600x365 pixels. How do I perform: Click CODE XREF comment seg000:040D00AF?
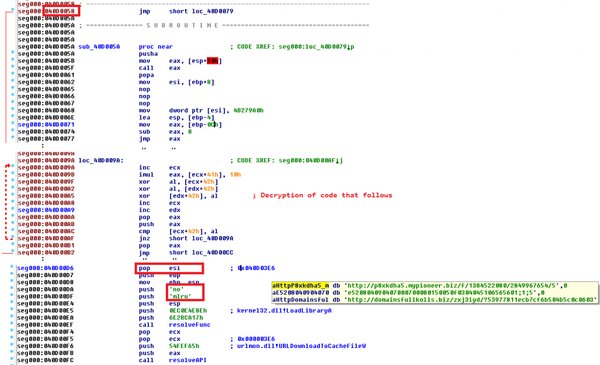tap(287, 160)
